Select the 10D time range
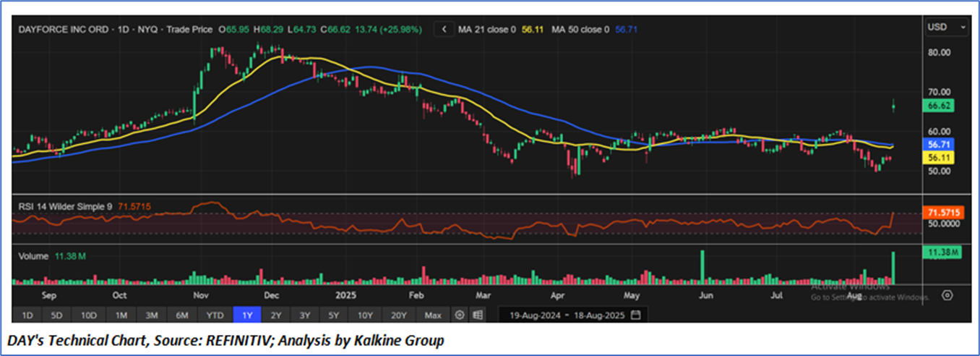Viewport: 980px width, 356px height. pyautogui.click(x=89, y=315)
